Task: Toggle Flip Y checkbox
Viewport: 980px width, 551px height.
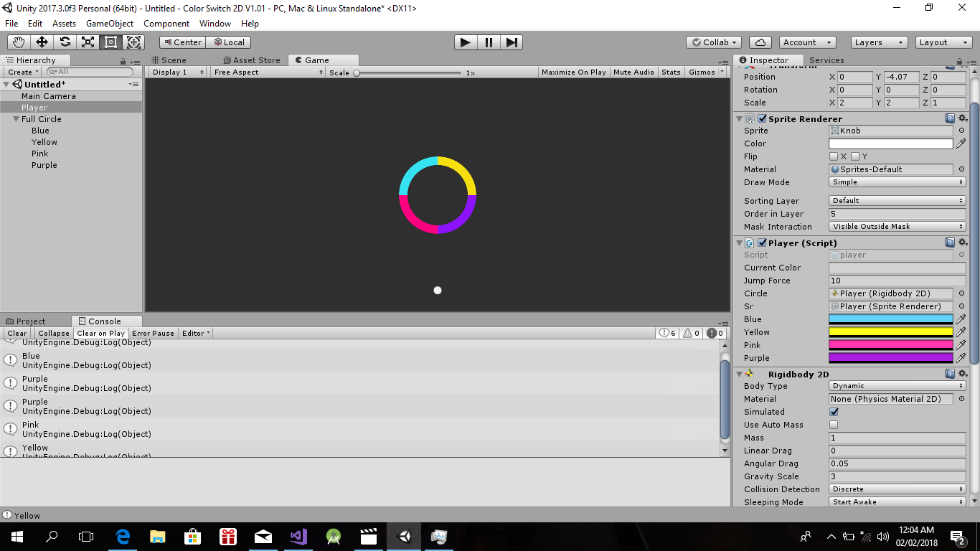Action: pos(855,156)
